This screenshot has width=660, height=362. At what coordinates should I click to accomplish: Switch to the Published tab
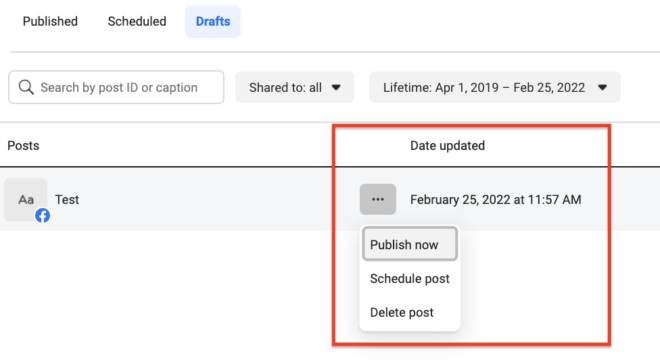[x=50, y=21]
